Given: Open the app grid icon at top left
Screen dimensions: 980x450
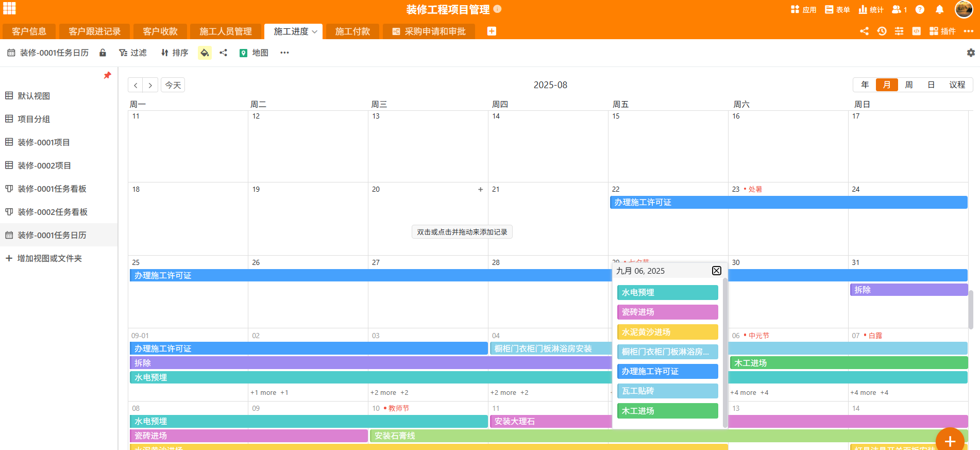Looking at the screenshot, I should click(x=9, y=9).
